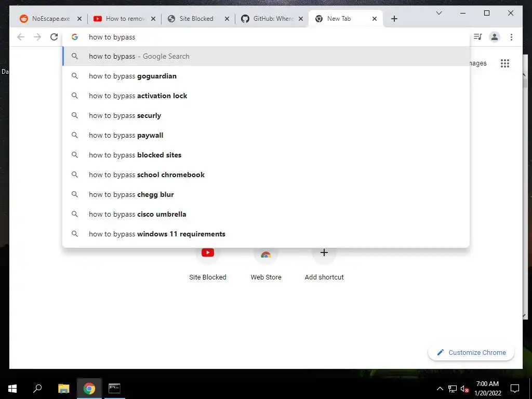The image size is (532, 399).
Task: Show hidden system tray icons
Action: pyautogui.click(x=440, y=389)
